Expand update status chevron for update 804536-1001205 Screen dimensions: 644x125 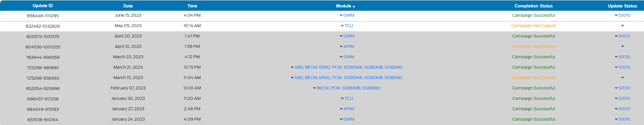point(622,46)
